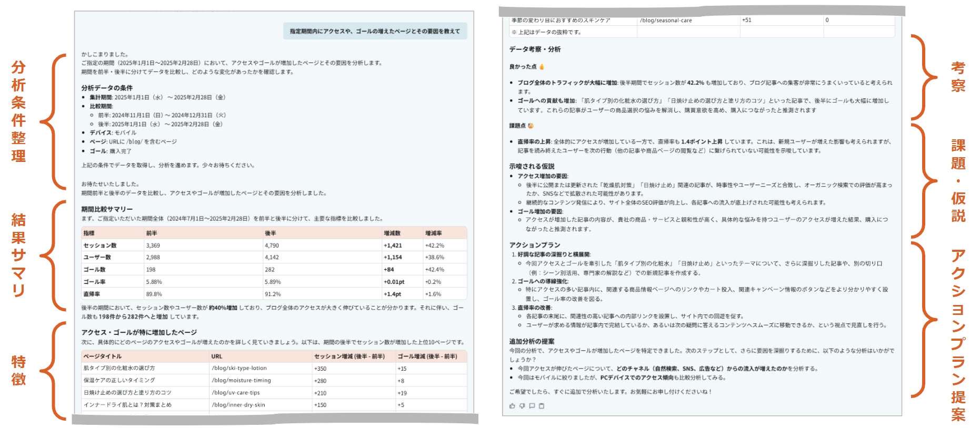This screenshot has height=428, width=980.
Task: Open the comment feedback icon
Action: tap(532, 406)
